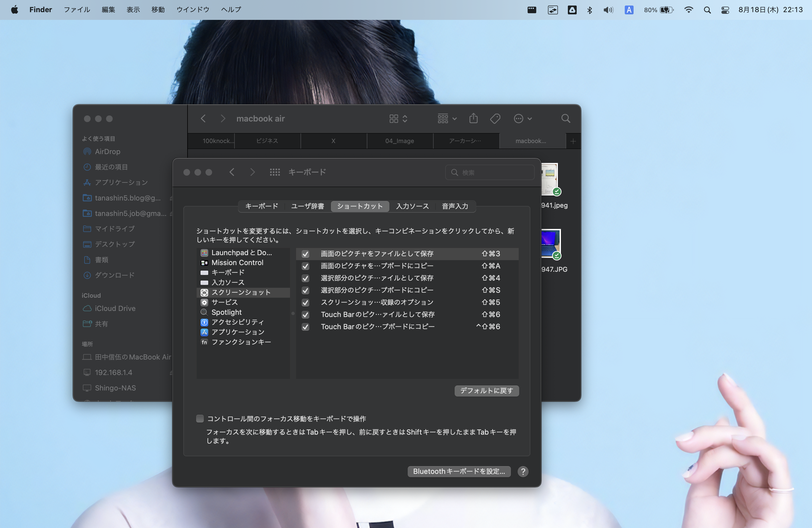
Task: Toggle Touch Bar ⇧⌘6 save checkbox
Action: [x=305, y=315]
